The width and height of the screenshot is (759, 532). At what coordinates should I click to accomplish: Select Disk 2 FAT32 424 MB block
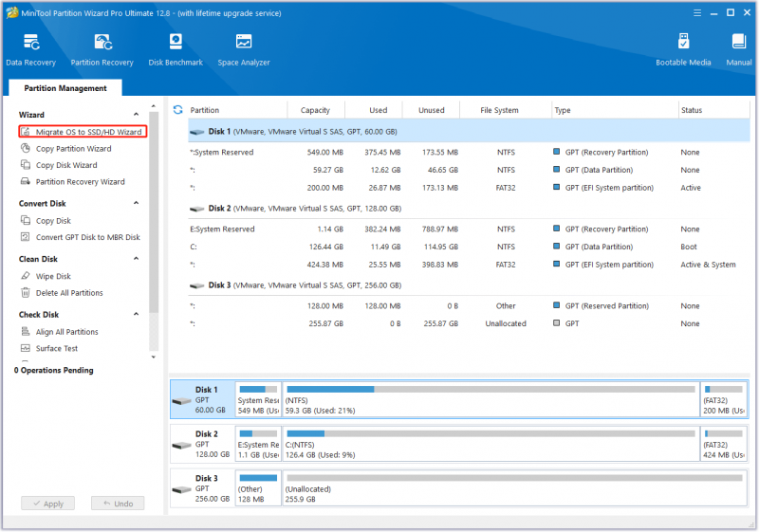point(724,444)
